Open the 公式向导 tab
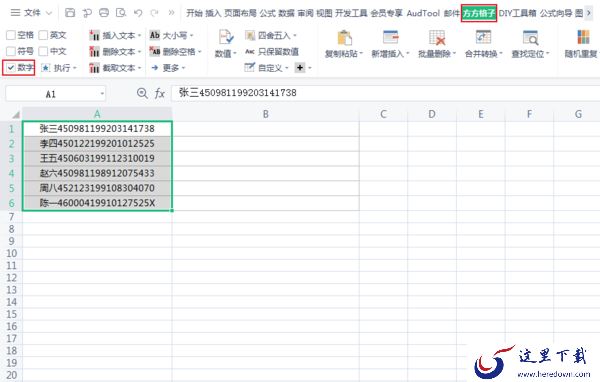Image resolution: width=600 pixels, height=382 pixels. point(556,13)
